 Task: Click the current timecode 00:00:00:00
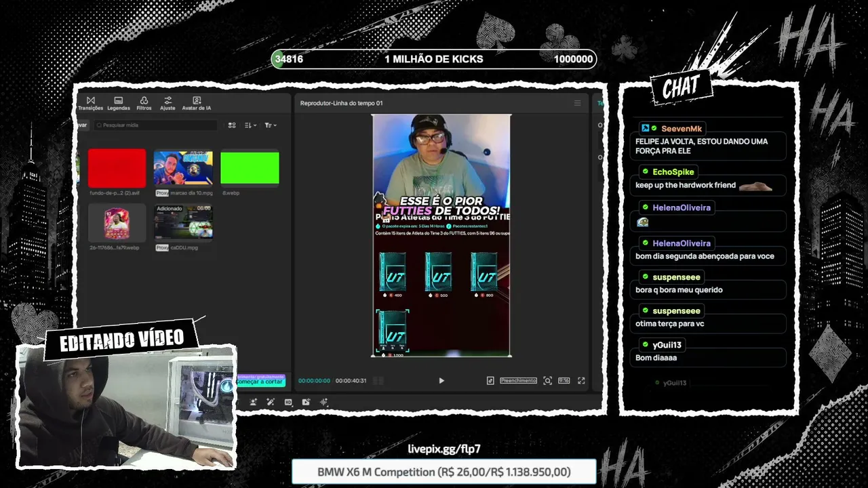[314, 381]
